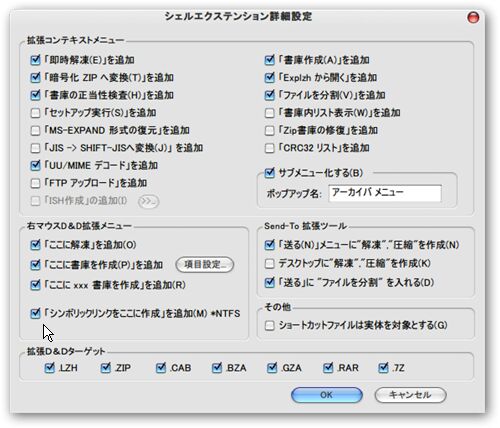Uncheck the .GZA target checkbox

[x=272, y=368]
